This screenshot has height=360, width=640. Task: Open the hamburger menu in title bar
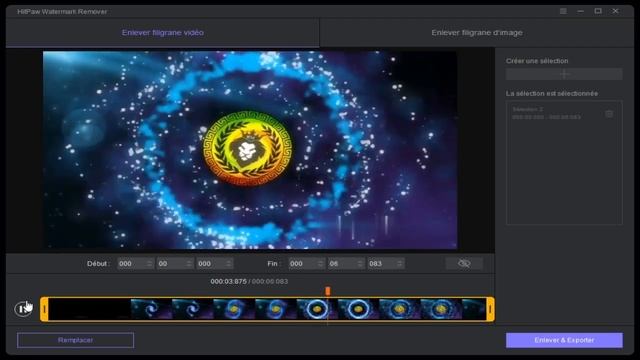(563, 11)
